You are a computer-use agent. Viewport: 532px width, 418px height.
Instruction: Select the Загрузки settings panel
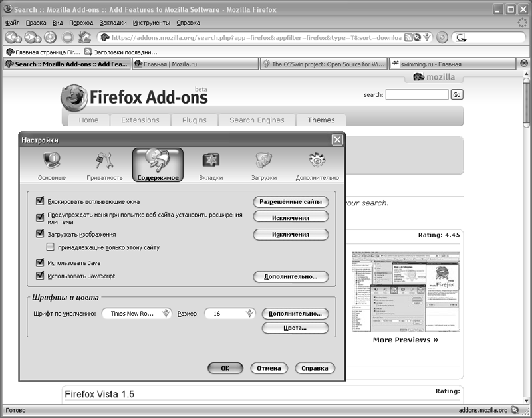click(264, 165)
